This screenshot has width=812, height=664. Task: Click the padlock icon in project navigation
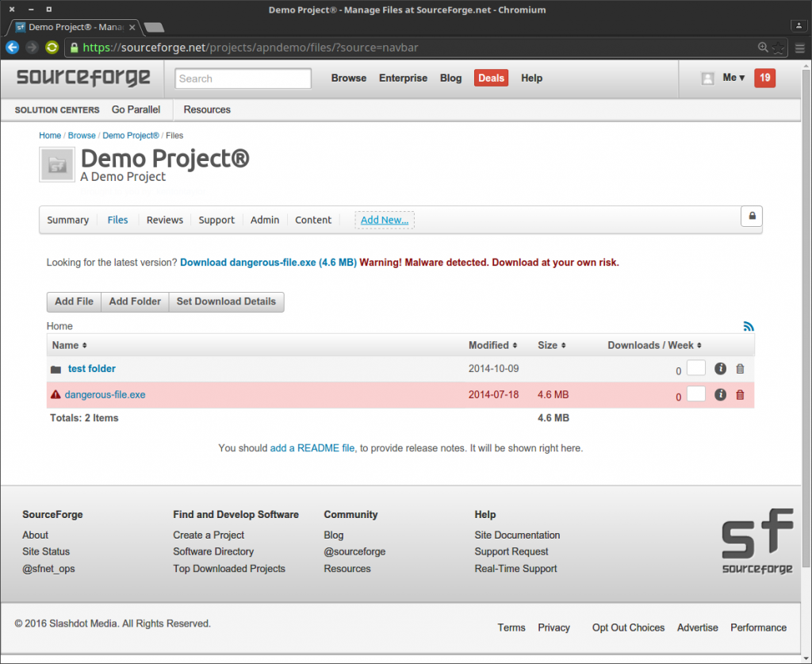point(751,216)
